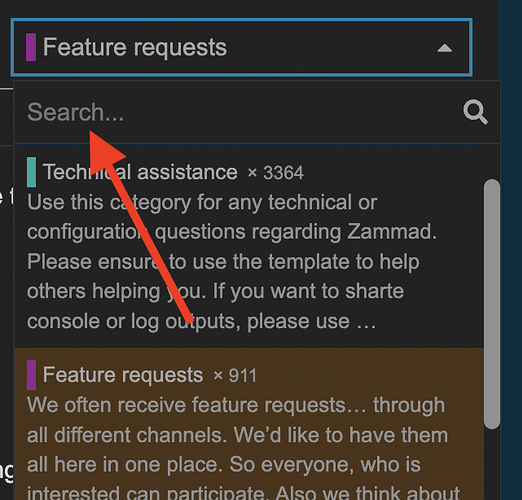This screenshot has width=522, height=500.
Task: Click the purple badge in the highlighted Feature requests row
Action: (x=31, y=375)
